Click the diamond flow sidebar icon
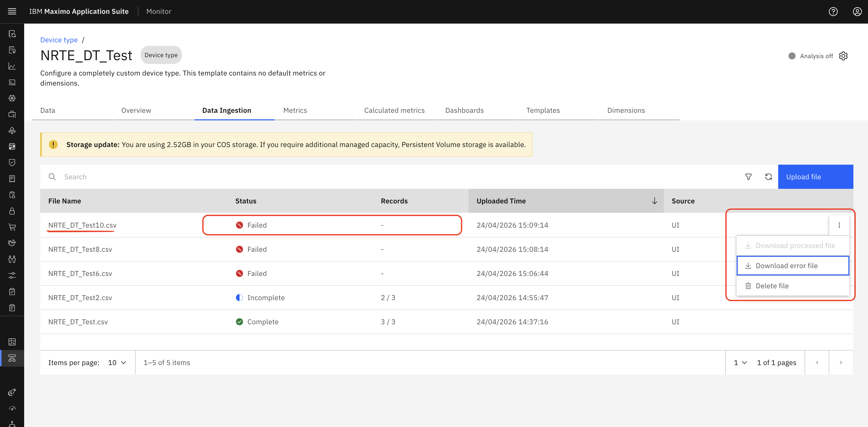The image size is (868, 427). click(12, 130)
